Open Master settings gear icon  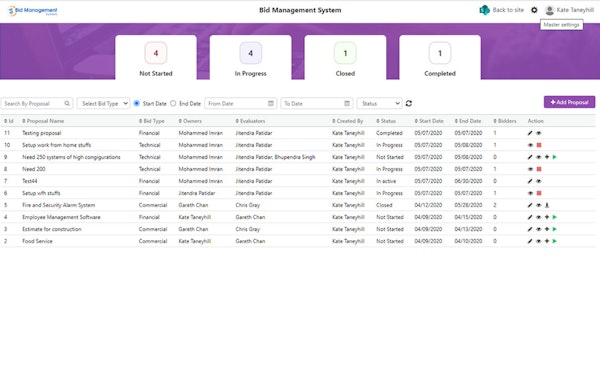(x=534, y=10)
